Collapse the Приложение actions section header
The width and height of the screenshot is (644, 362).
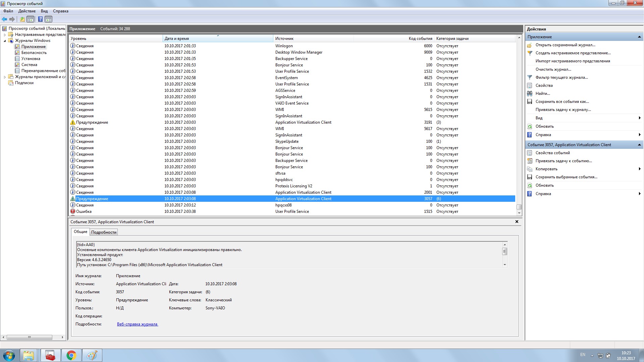pos(639,37)
